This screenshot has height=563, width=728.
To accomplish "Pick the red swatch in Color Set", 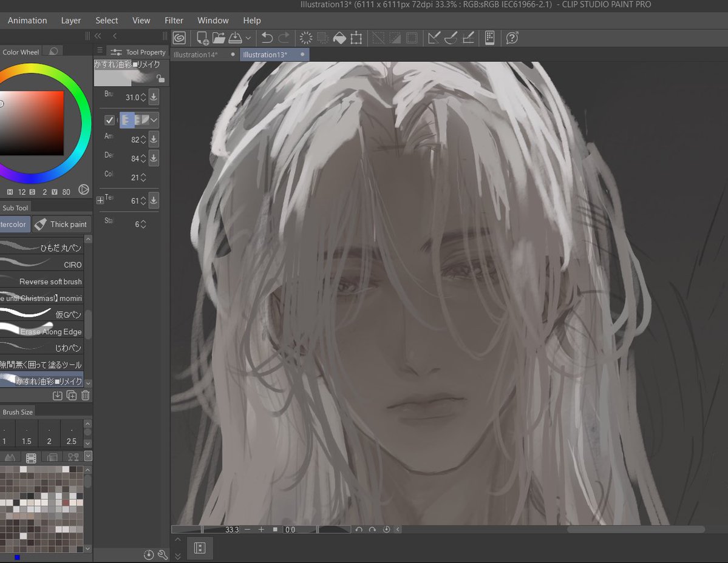I will [x=66, y=503].
